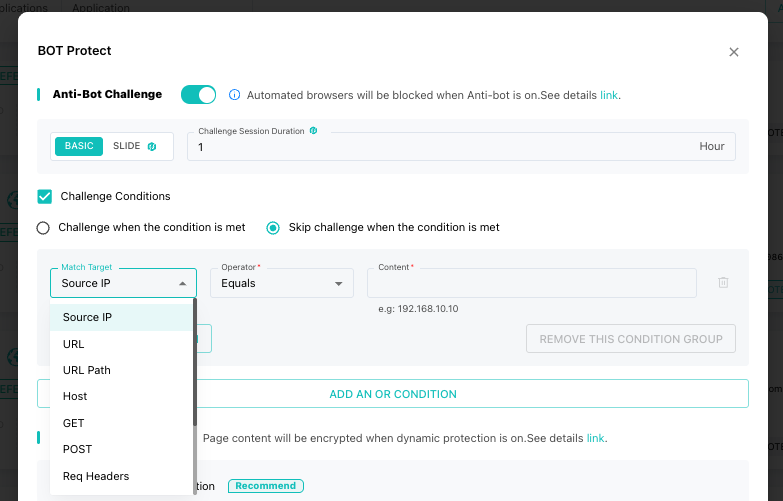Switch to SLIDE challenge mode
The width and height of the screenshot is (783, 501).
(127, 146)
